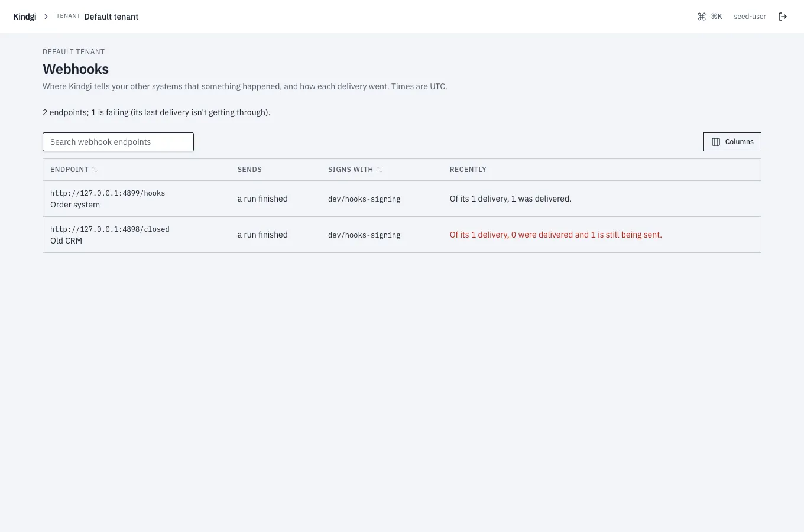Click the Recently column header
The image size is (804, 532).
468,170
